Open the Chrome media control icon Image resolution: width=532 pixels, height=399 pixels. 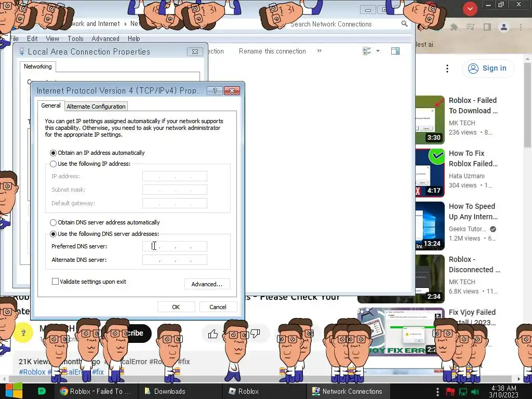(x=470, y=27)
